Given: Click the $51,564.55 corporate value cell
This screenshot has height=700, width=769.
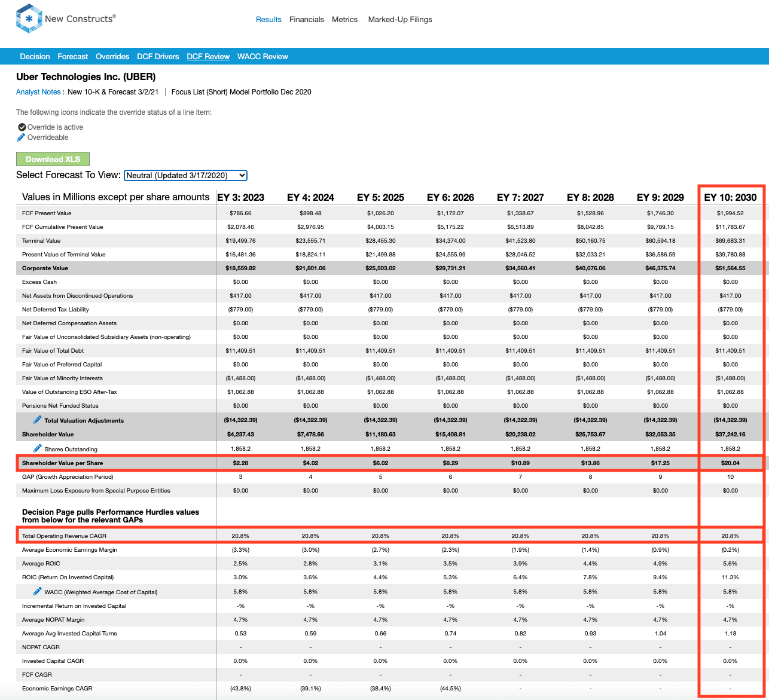Looking at the screenshot, I should pyautogui.click(x=730, y=268).
